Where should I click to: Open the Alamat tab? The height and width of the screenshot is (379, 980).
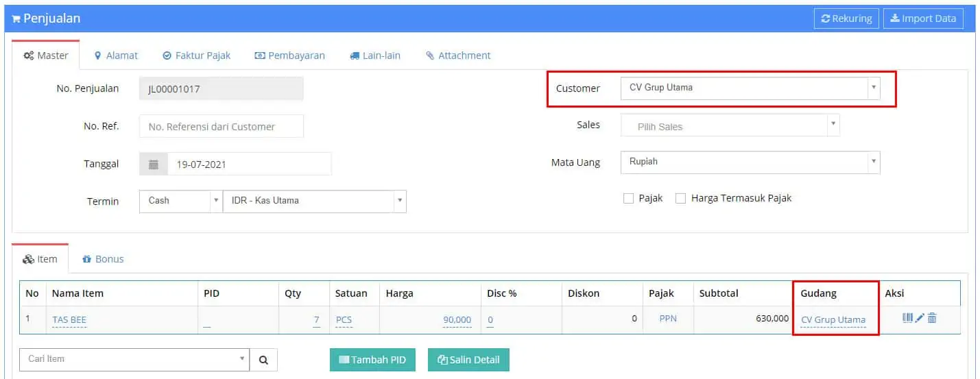[116, 56]
